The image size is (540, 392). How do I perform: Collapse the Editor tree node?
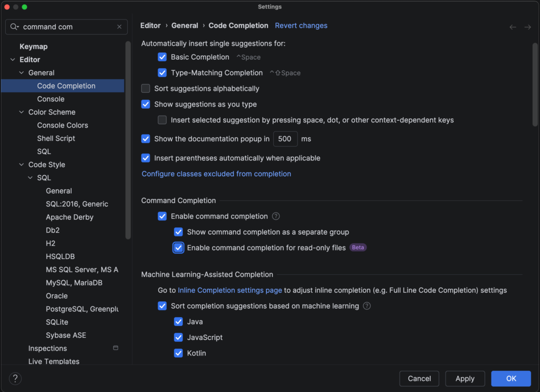(13, 60)
